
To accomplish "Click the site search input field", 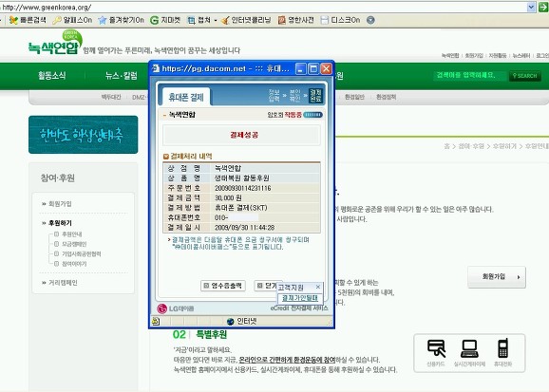I will 470,75.
